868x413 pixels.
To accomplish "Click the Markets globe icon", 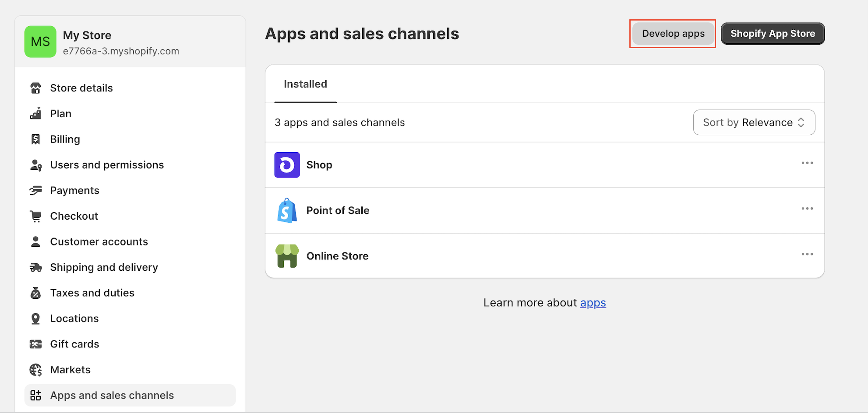I will 35,370.
